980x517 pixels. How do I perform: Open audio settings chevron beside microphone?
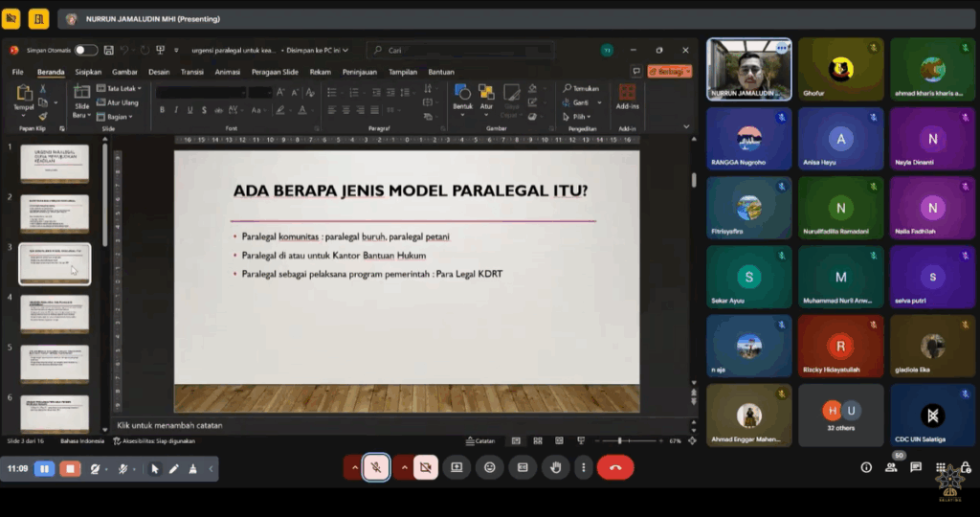pyautogui.click(x=354, y=468)
